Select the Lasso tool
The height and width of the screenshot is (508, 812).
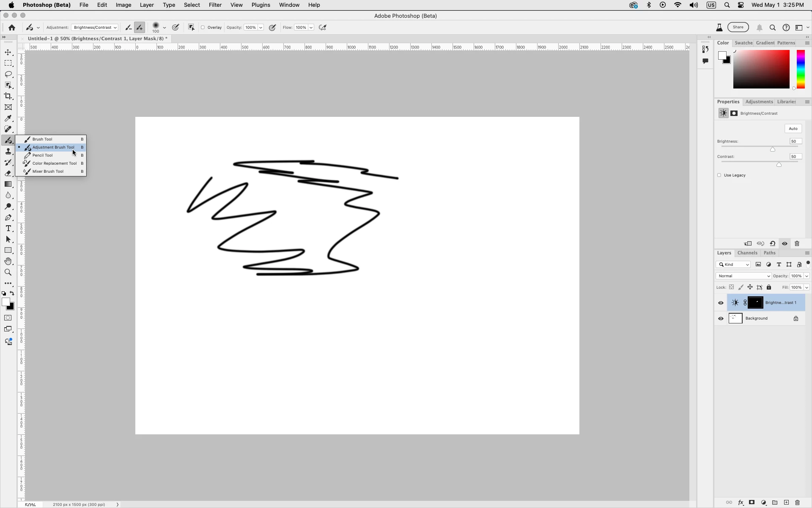(8, 74)
